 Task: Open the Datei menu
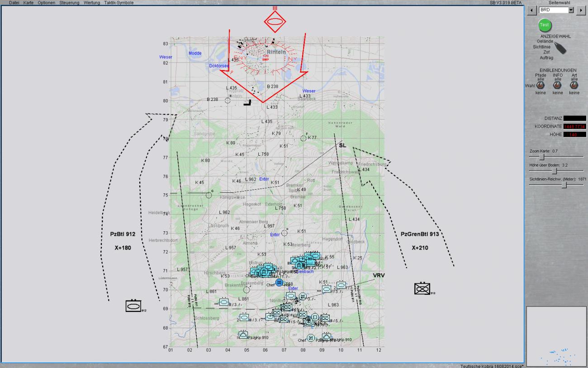(14, 3)
